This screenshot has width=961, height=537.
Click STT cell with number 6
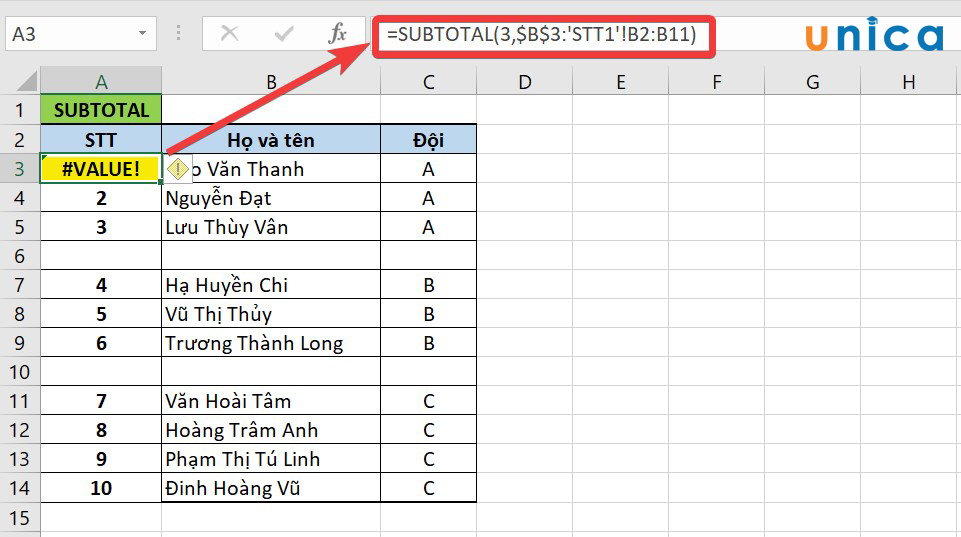[x=101, y=343]
